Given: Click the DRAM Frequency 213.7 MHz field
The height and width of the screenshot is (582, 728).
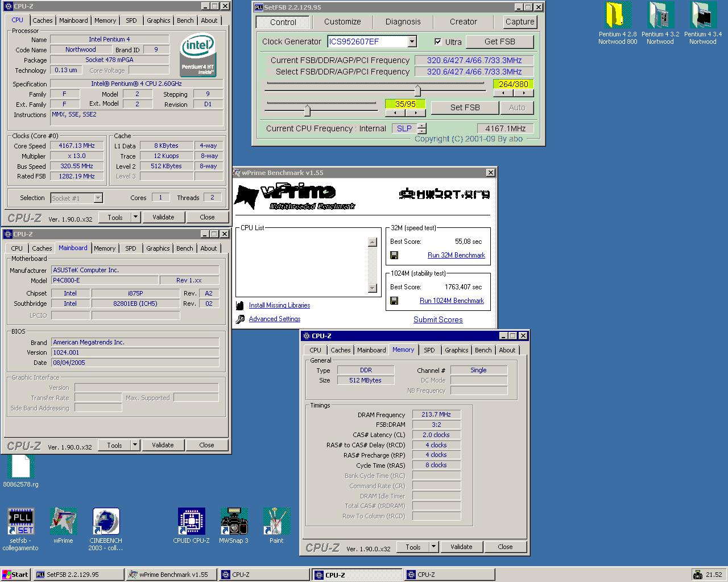Looking at the screenshot, I should pos(436,414).
